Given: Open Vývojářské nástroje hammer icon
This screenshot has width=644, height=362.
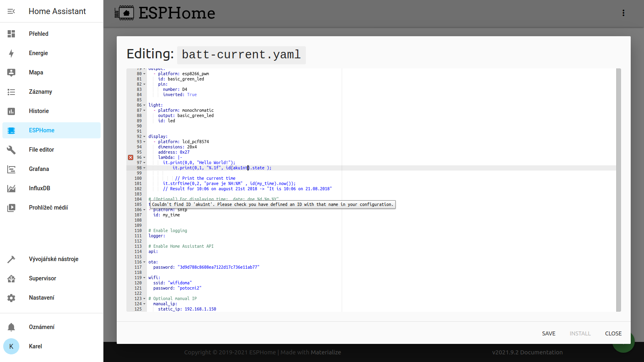Looking at the screenshot, I should tap(11, 259).
